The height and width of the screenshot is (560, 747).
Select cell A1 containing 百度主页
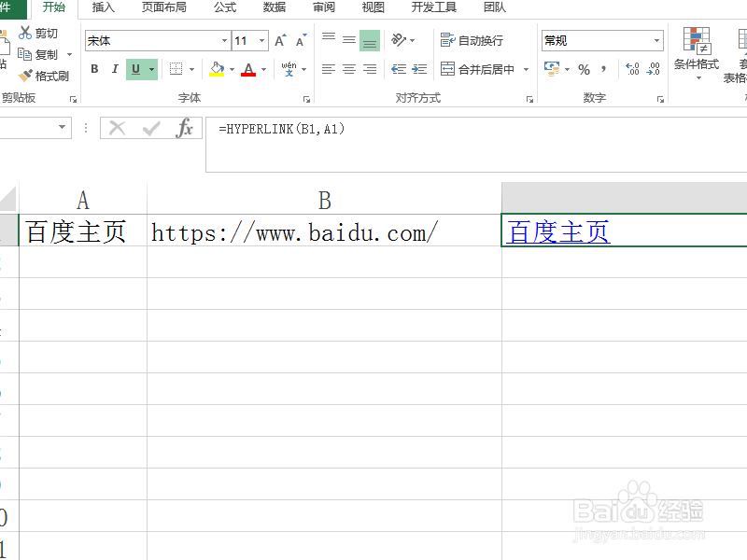[x=83, y=231]
